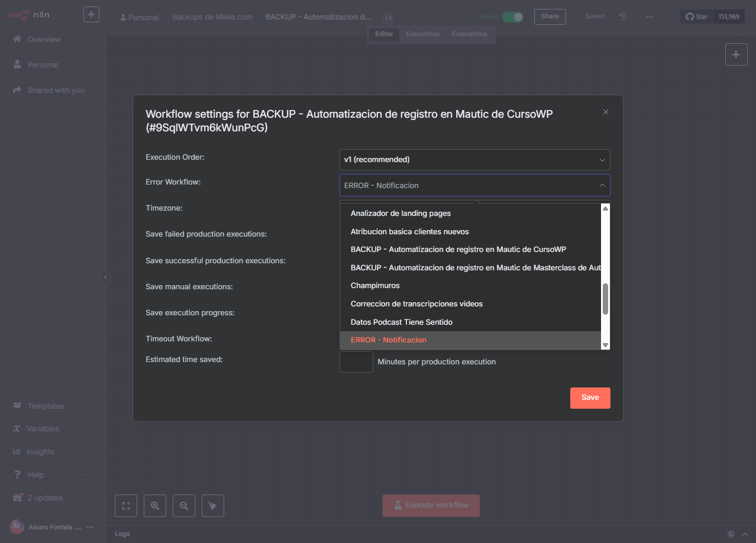Viewport: 756px width, 543px height.
Task: Open Overview home icon in sidebar
Action: point(17,39)
